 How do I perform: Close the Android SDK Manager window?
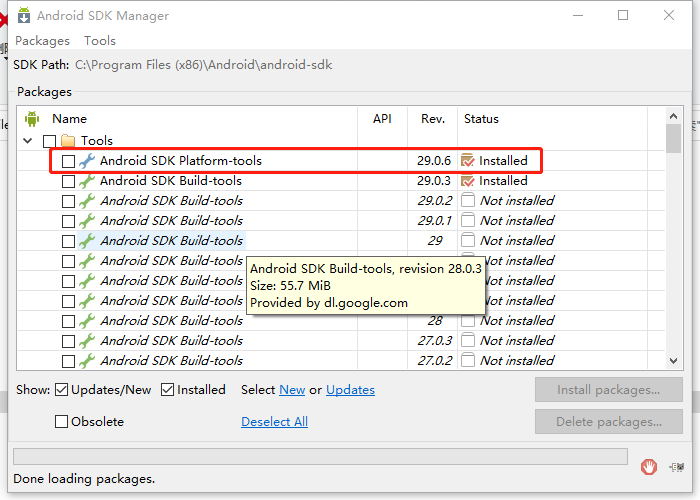669,15
